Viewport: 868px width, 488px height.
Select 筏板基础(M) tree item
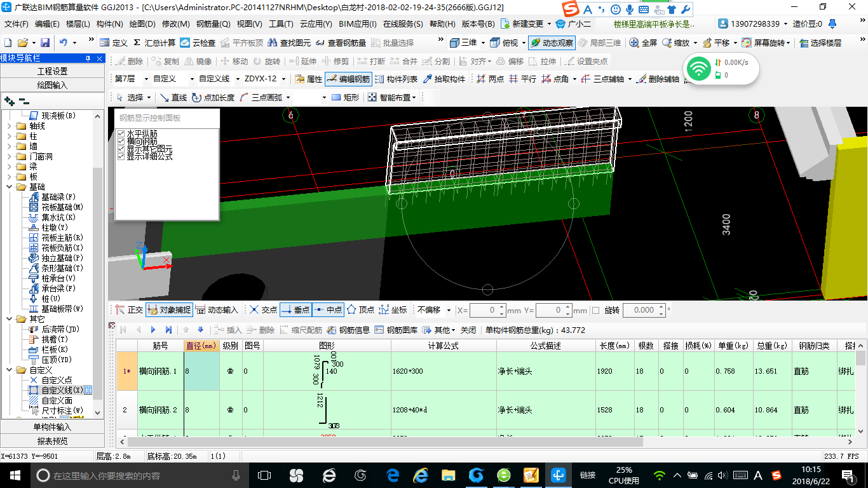[62, 207]
